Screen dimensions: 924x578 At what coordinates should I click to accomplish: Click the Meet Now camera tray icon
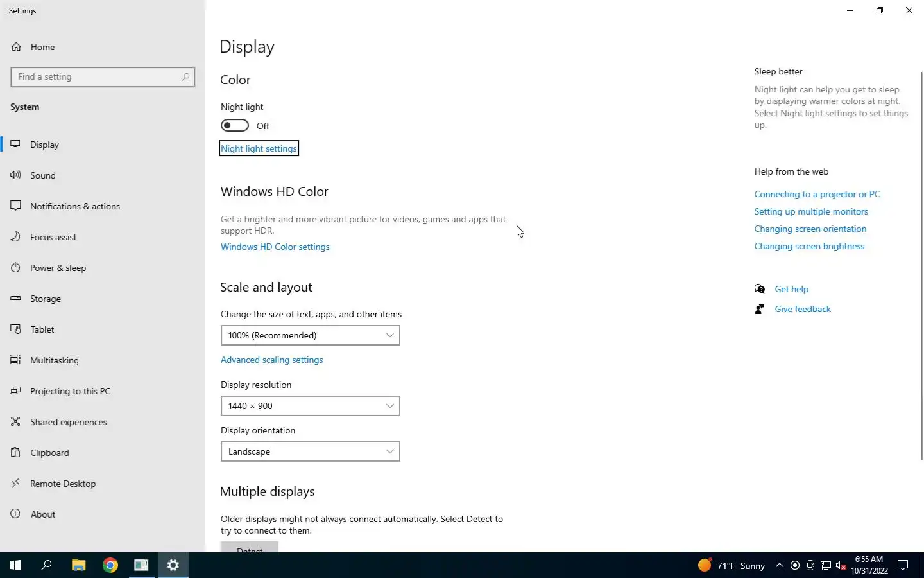(810, 565)
